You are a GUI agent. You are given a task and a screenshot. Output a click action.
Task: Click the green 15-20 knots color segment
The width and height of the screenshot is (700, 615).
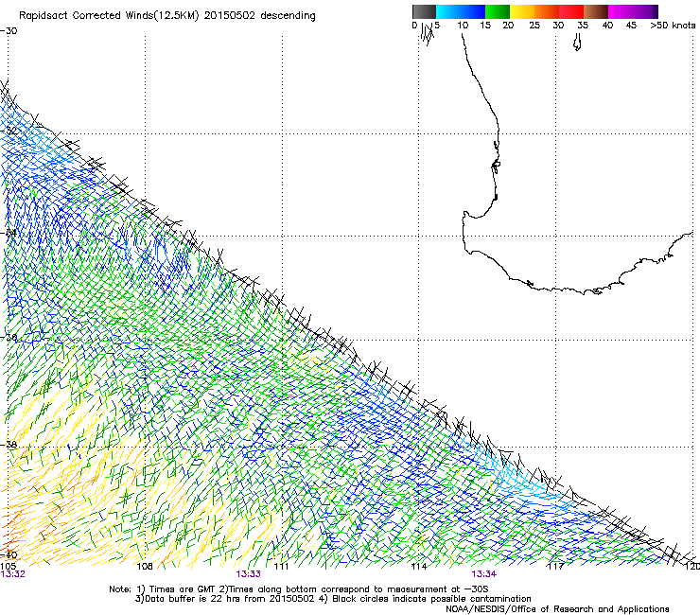(x=498, y=11)
